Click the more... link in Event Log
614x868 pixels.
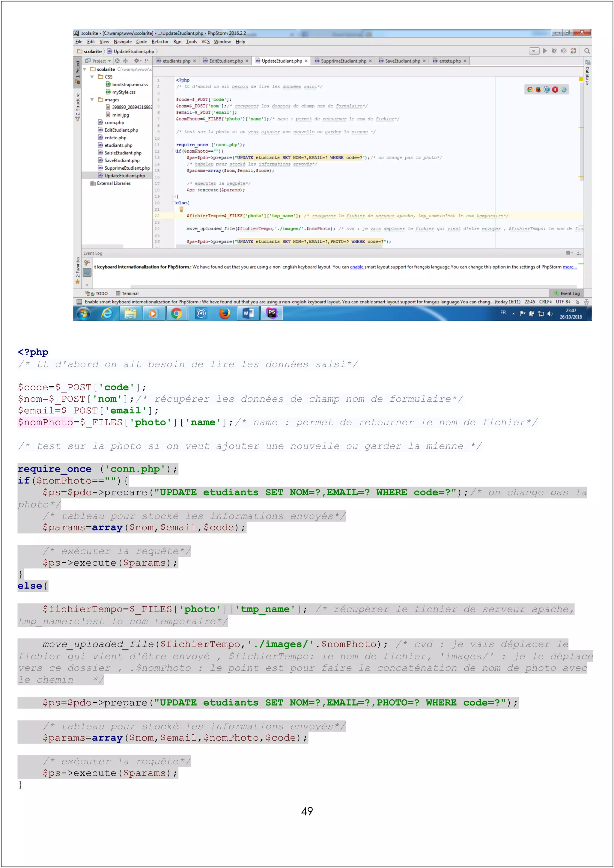(x=569, y=267)
